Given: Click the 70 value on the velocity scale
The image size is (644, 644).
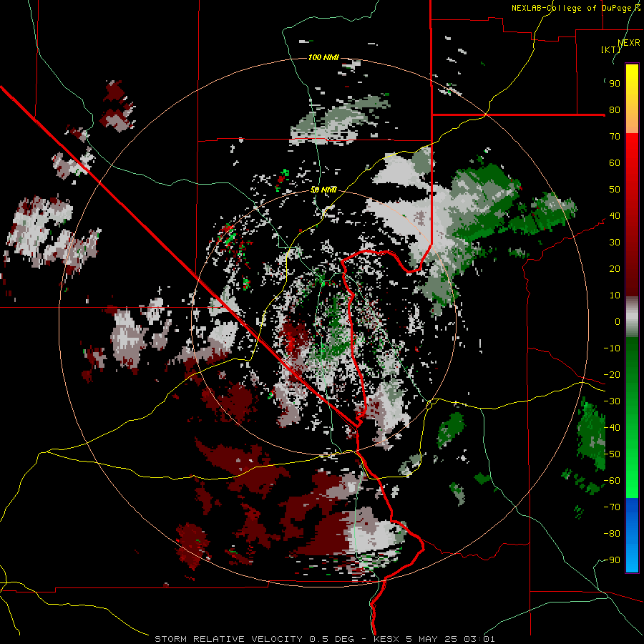Looking at the screenshot, I should [x=615, y=137].
